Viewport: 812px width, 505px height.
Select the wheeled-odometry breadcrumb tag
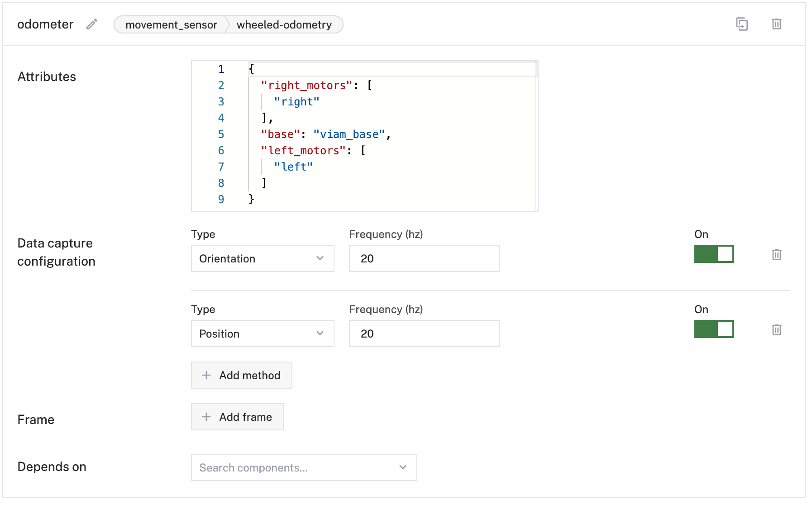click(x=284, y=25)
